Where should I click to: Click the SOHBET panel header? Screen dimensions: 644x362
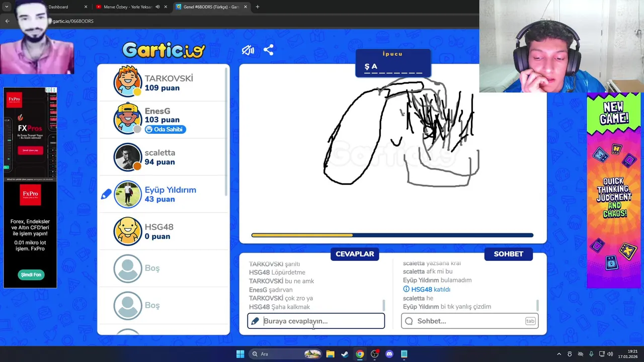(508, 254)
